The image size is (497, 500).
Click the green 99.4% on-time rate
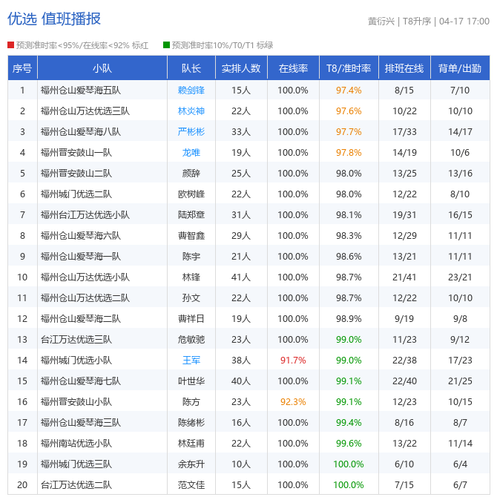[x=349, y=423]
